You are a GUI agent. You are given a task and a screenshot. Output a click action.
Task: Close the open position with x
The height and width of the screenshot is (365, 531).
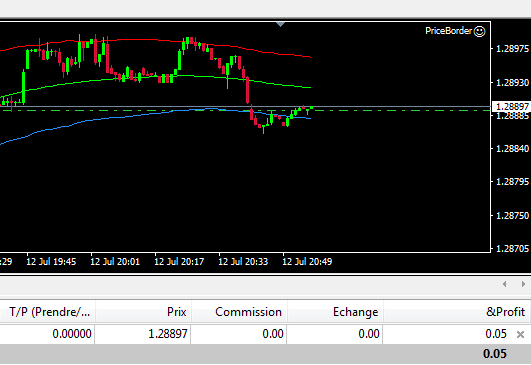[x=521, y=335]
